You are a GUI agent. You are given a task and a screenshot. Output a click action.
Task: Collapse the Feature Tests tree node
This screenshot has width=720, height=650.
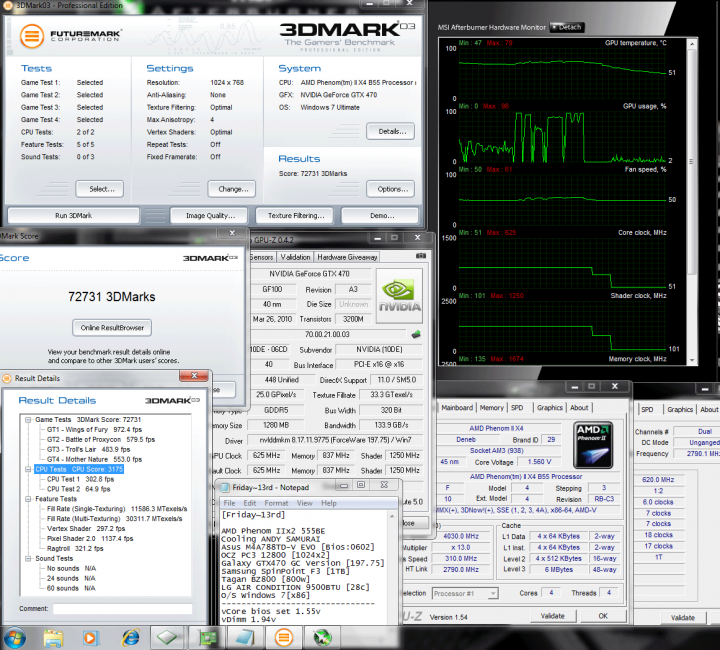(x=28, y=499)
